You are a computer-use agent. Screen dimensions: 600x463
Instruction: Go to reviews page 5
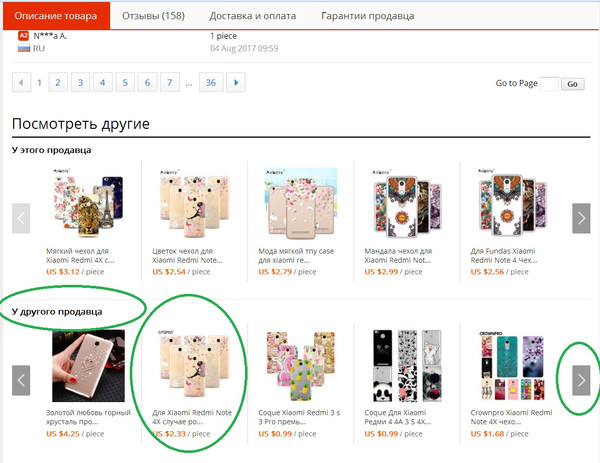coord(125,82)
